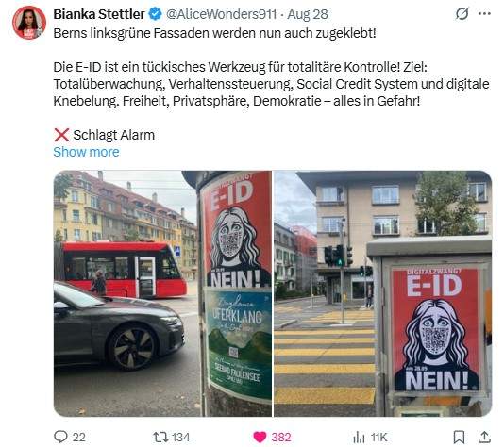Click the 11K views count
Image resolution: width=504 pixels, height=447 pixels.
pyautogui.click(x=379, y=438)
